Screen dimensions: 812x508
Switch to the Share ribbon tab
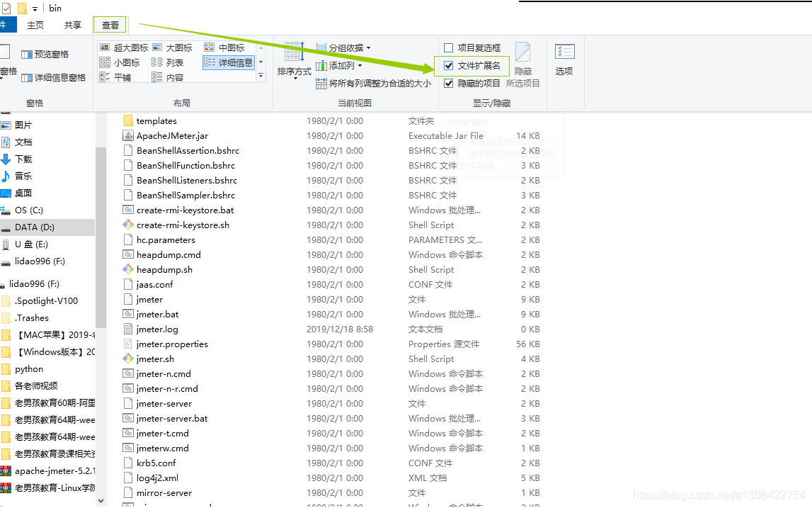(x=73, y=25)
